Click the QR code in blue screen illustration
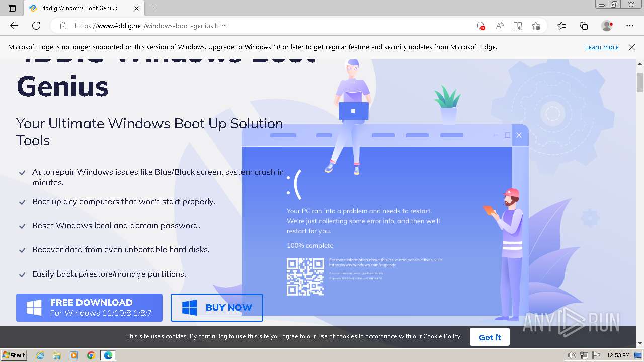 click(305, 277)
